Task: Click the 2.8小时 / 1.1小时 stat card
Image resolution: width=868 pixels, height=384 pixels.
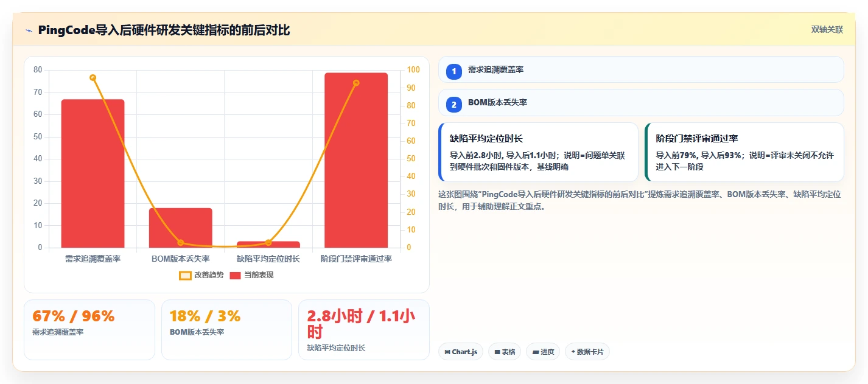Action: coord(364,329)
